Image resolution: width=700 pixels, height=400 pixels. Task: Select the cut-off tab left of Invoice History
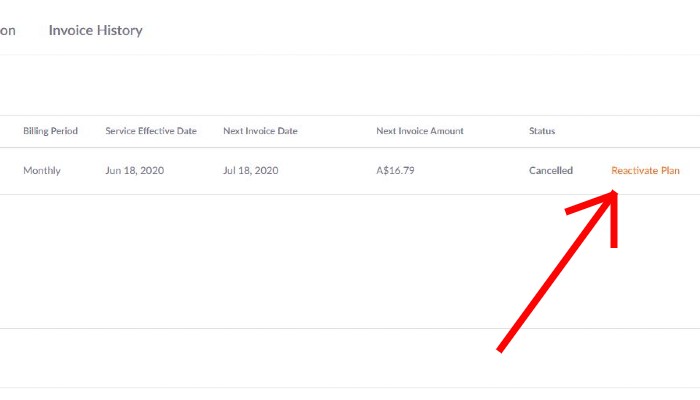(x=7, y=31)
